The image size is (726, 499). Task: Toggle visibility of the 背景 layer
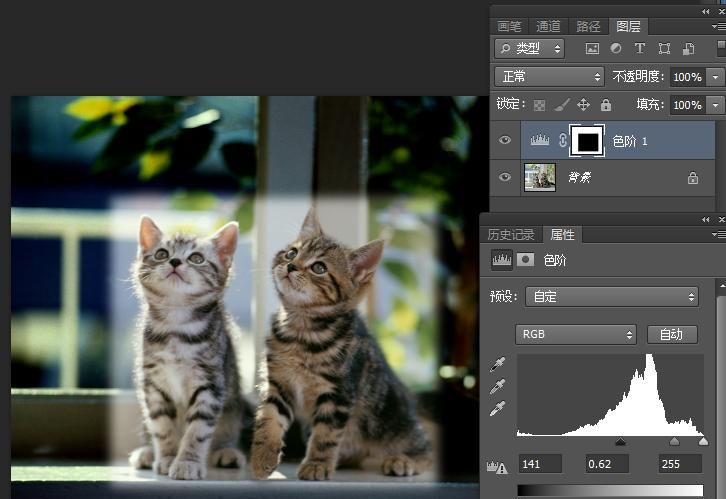tap(505, 177)
